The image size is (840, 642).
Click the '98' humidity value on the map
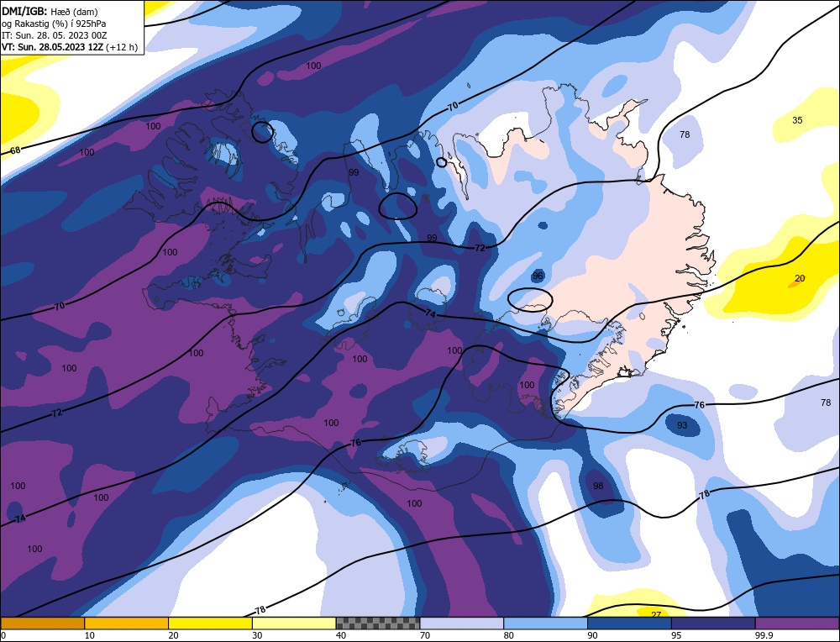click(598, 486)
